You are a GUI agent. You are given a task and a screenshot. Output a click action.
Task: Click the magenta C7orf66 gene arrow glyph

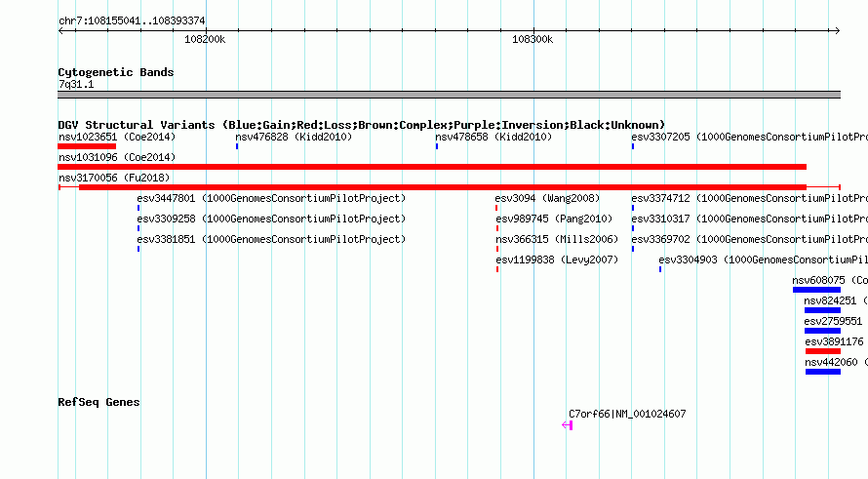[567, 425]
